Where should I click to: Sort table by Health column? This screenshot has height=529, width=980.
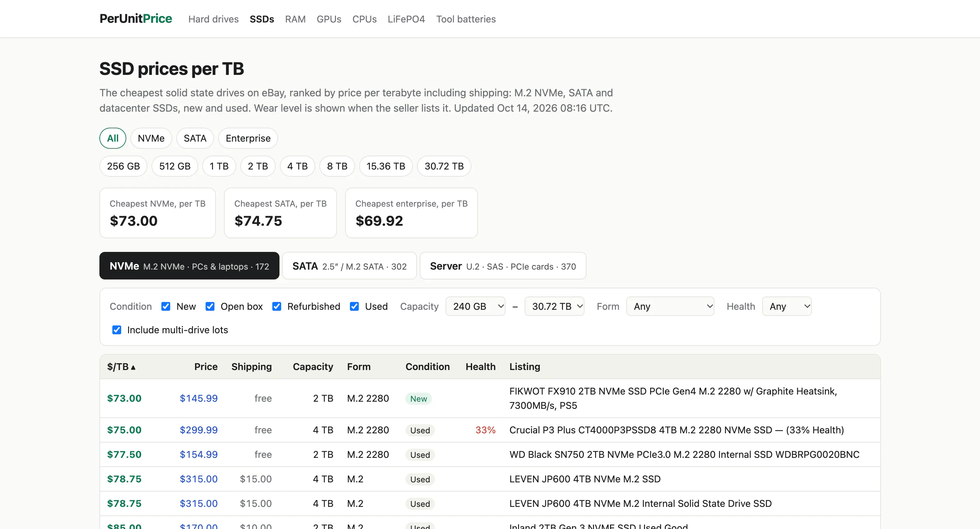(481, 367)
